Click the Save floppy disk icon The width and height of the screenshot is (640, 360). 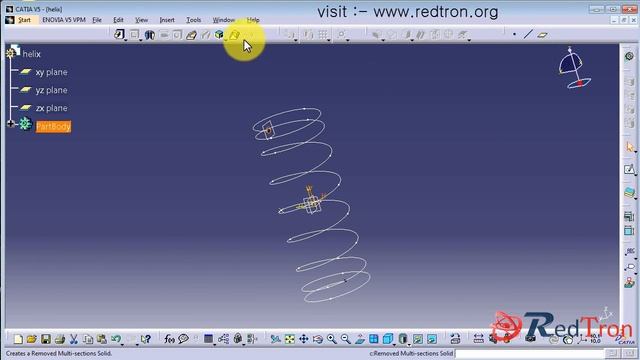(46, 339)
